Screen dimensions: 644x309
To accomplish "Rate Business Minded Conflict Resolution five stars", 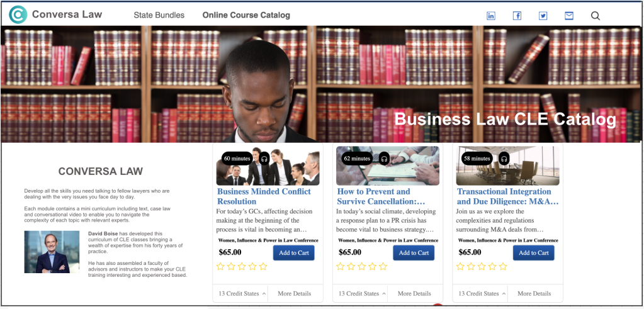I will pos(263,267).
